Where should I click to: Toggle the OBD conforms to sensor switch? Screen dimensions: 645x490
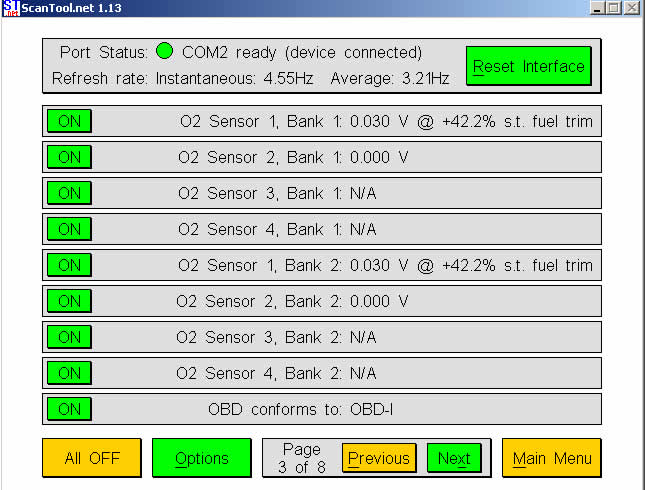pos(69,409)
